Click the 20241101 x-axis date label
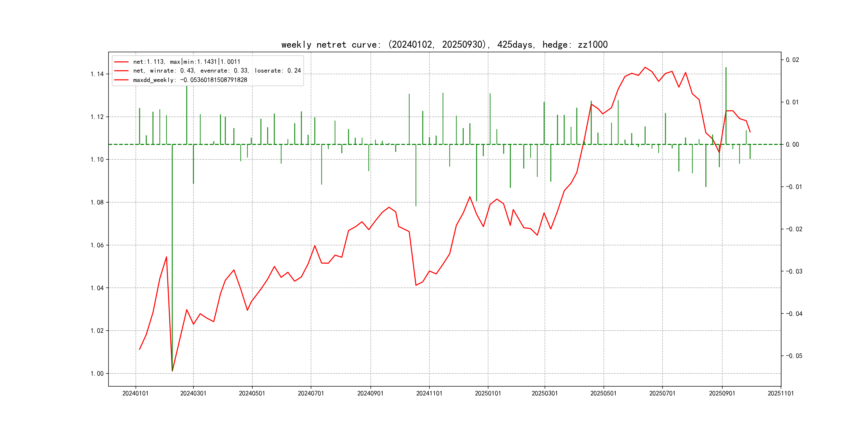 tap(429, 393)
